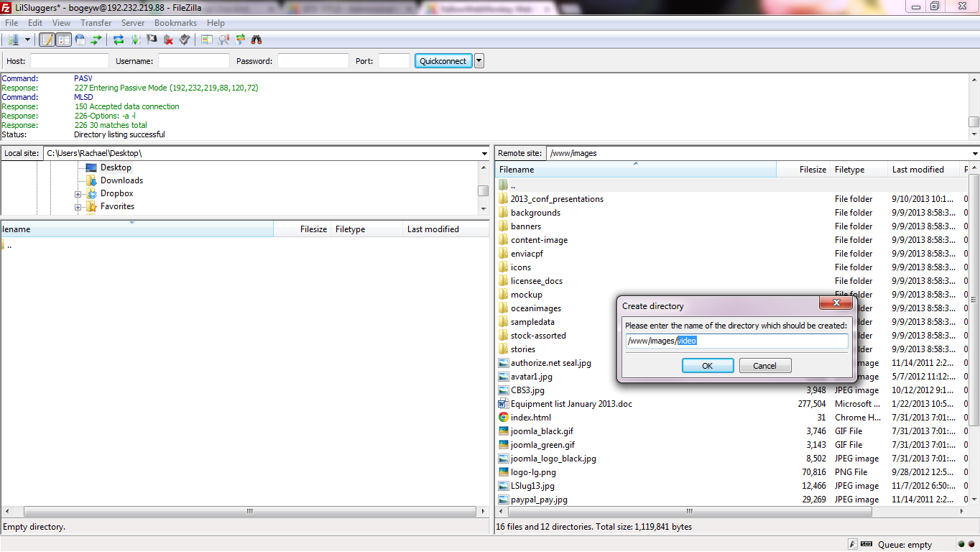
Task: Select the 2013_conf_presentations folder
Action: tap(557, 199)
